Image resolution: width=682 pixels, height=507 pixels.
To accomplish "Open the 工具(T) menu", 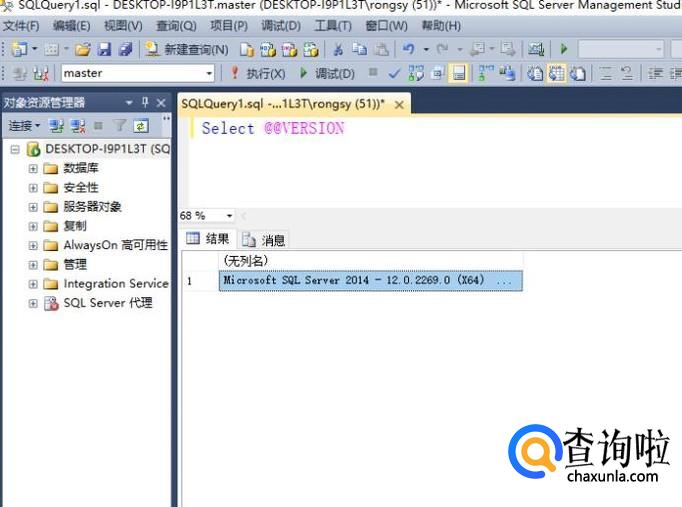I will coord(333,26).
